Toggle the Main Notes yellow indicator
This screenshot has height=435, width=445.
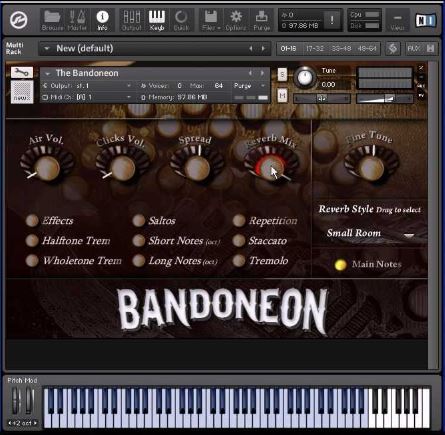pyautogui.click(x=340, y=265)
